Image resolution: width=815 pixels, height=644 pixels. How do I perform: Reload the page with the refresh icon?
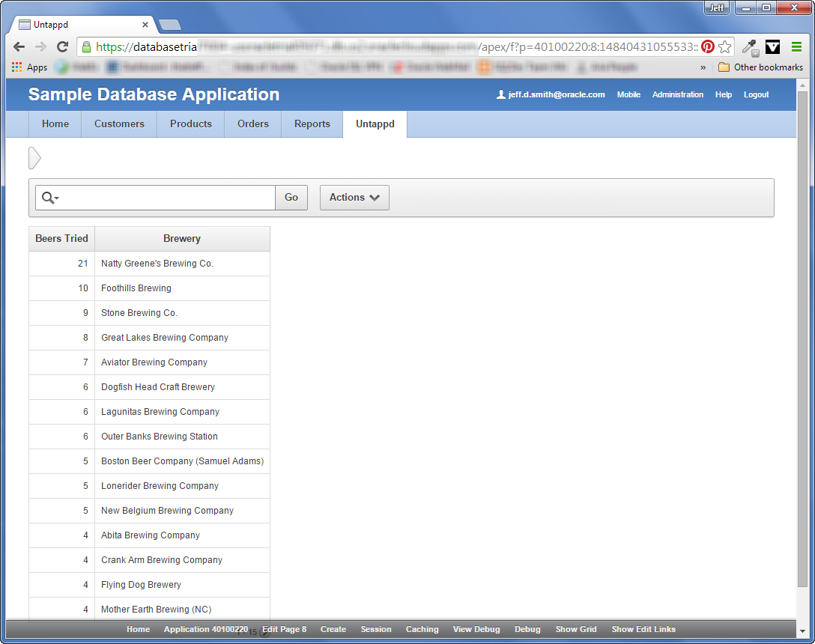pyautogui.click(x=62, y=46)
